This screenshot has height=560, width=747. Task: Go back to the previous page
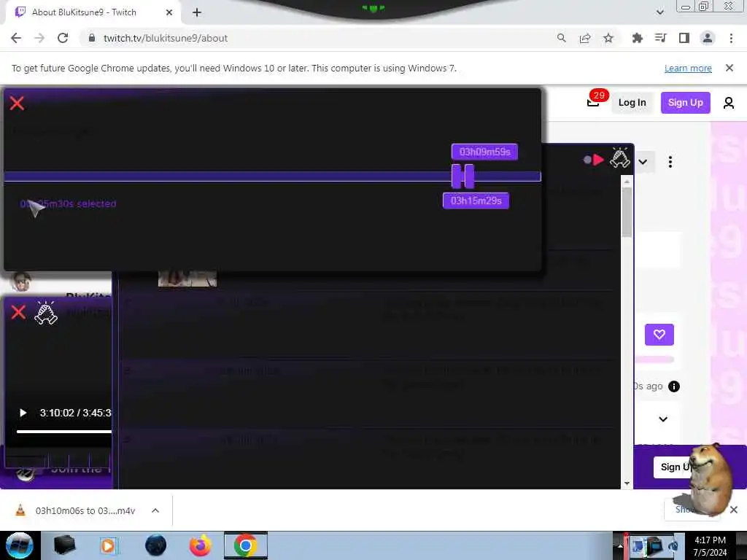pos(16,38)
